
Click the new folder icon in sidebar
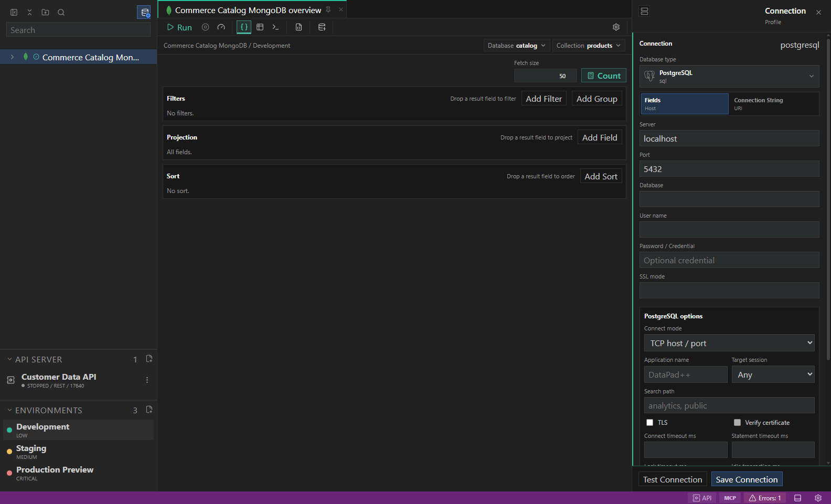(x=46, y=12)
